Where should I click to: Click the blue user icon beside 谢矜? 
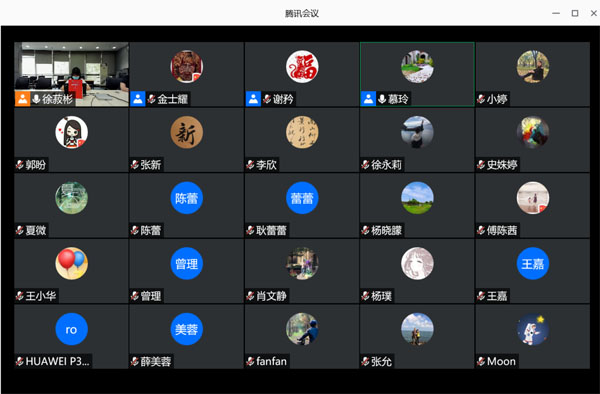(253, 99)
